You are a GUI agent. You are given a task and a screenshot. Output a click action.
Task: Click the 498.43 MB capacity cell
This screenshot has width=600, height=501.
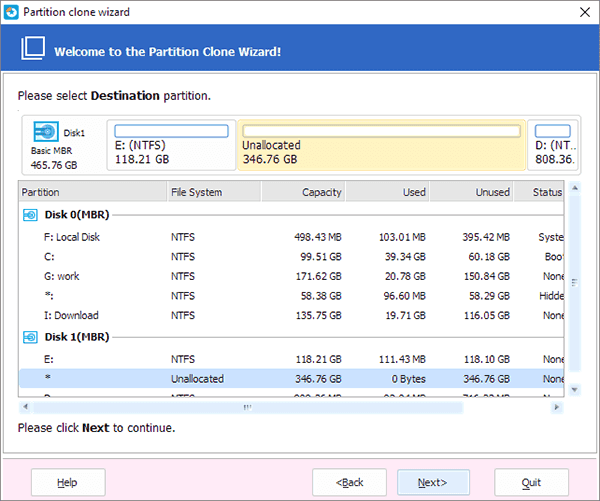[x=318, y=237]
